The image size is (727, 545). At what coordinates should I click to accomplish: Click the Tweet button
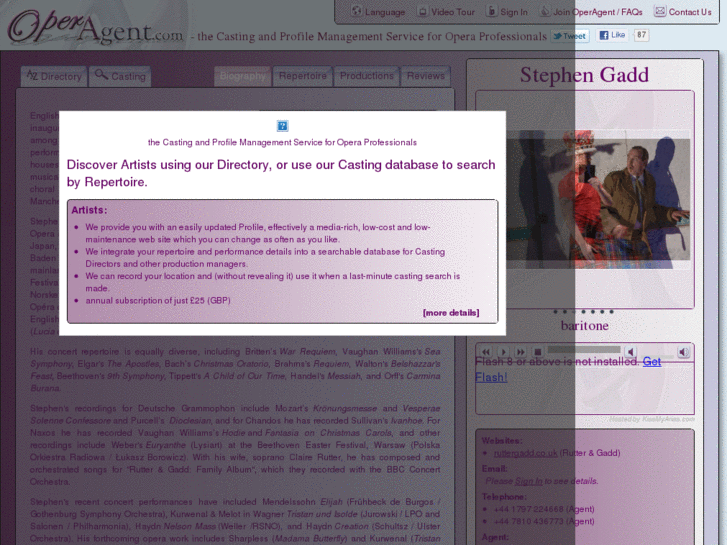(570, 36)
